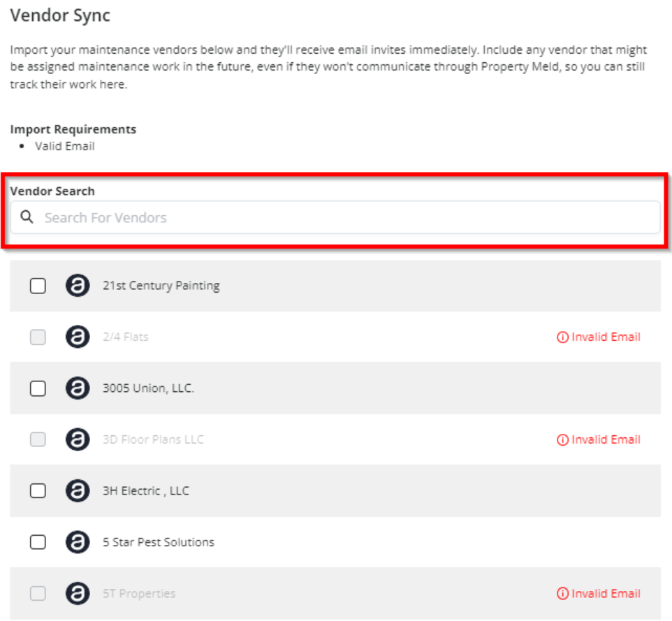This screenshot has height=621, width=672.
Task: Click the 21st Century Painting vendor name
Action: tap(161, 286)
